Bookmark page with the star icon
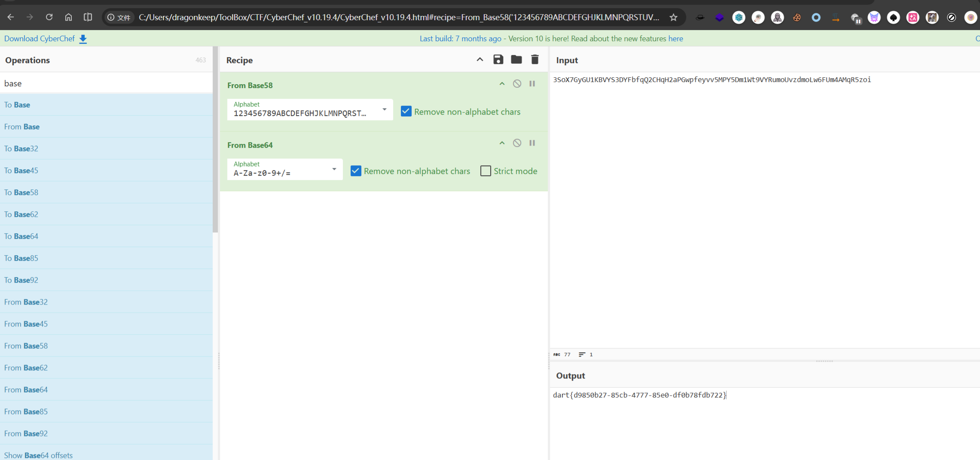The height and width of the screenshot is (460, 980). 673,18
